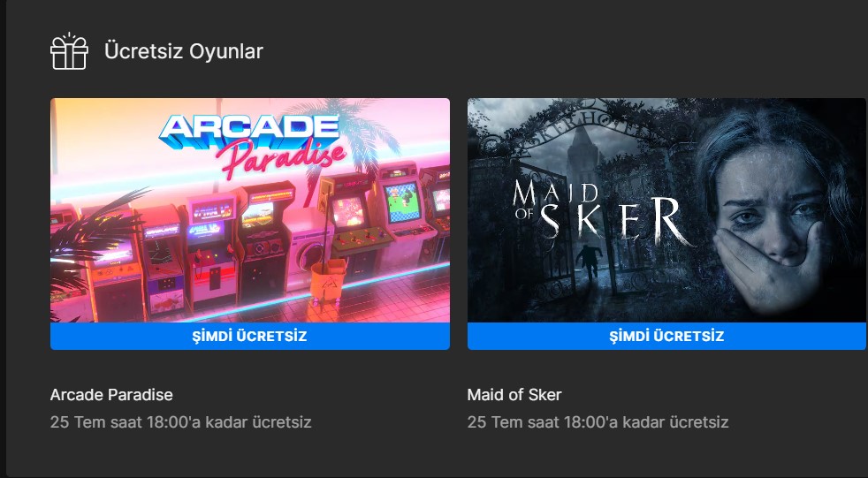Select Maid of Sker's 25 Tem free-until date text
This screenshot has width=868, height=478.
(598, 422)
